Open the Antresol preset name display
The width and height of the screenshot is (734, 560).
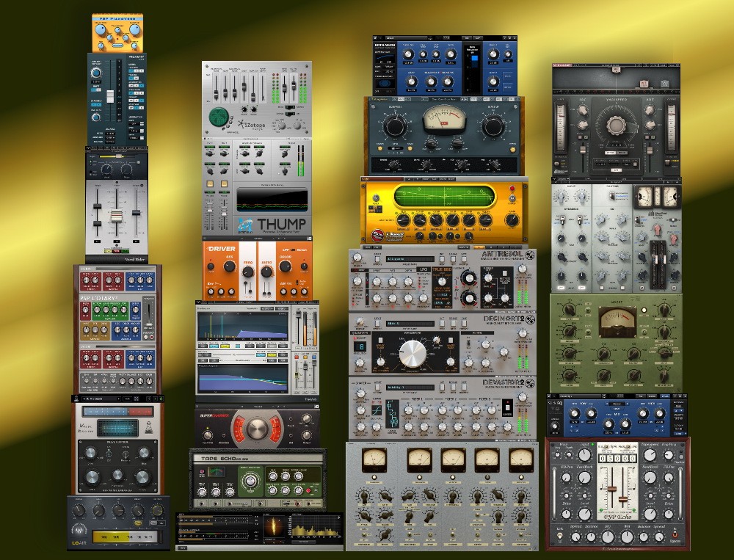pyautogui.click(x=410, y=259)
